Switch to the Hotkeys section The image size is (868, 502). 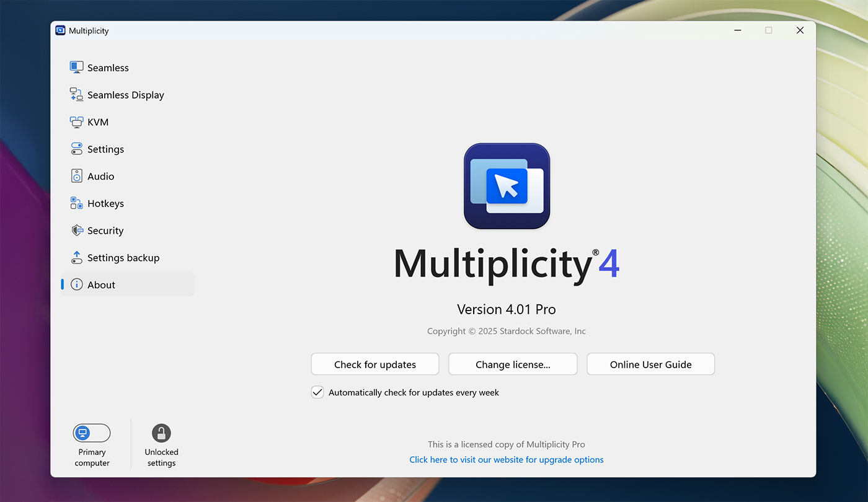coord(105,203)
